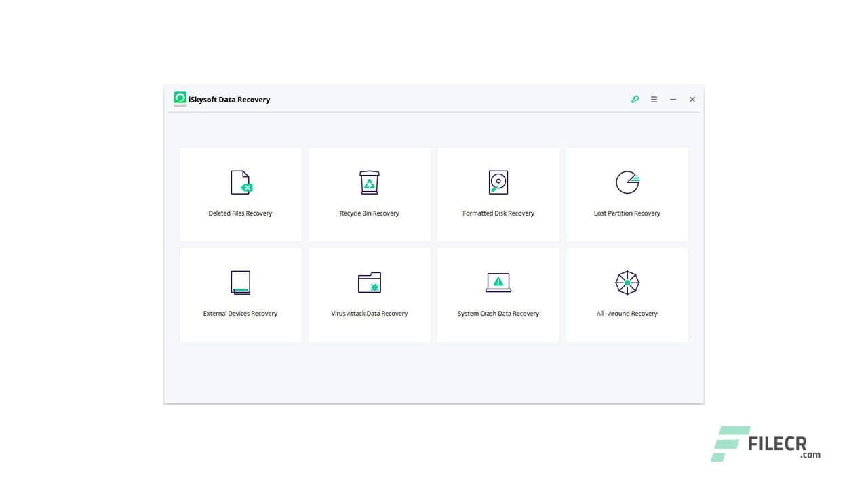This screenshot has height=488, width=868.
Task: Launch Recycle Bin Recovery mode
Action: coord(369,194)
